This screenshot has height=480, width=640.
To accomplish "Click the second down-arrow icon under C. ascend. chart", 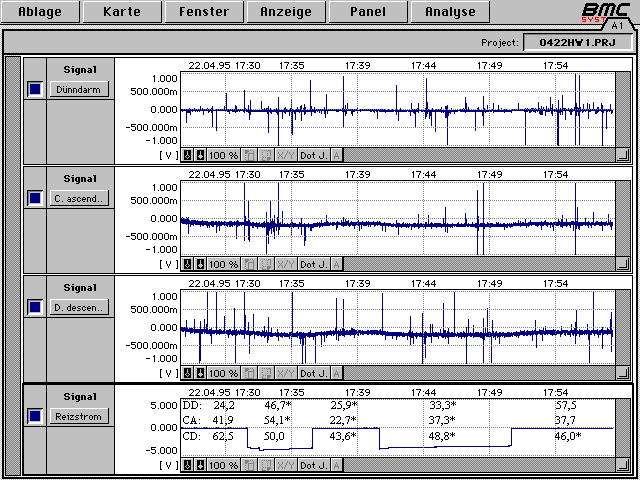I will coord(200,264).
